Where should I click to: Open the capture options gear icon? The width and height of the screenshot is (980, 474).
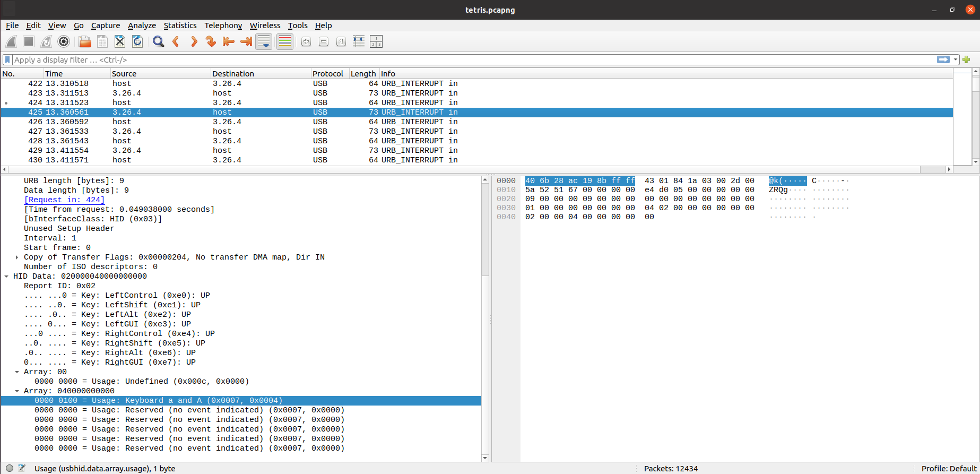[x=64, y=41]
